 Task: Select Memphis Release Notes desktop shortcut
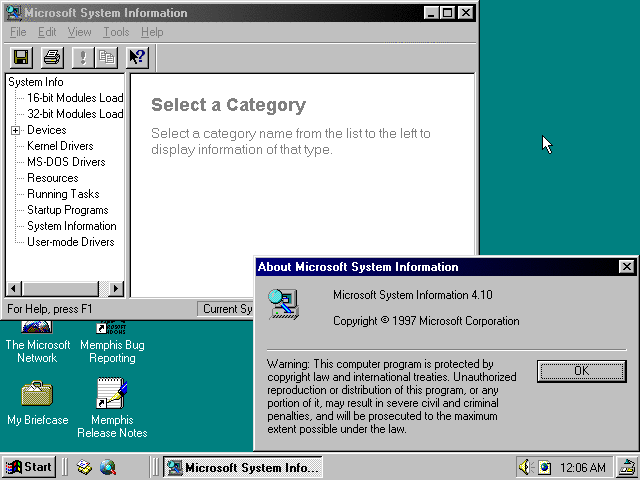tap(112, 407)
